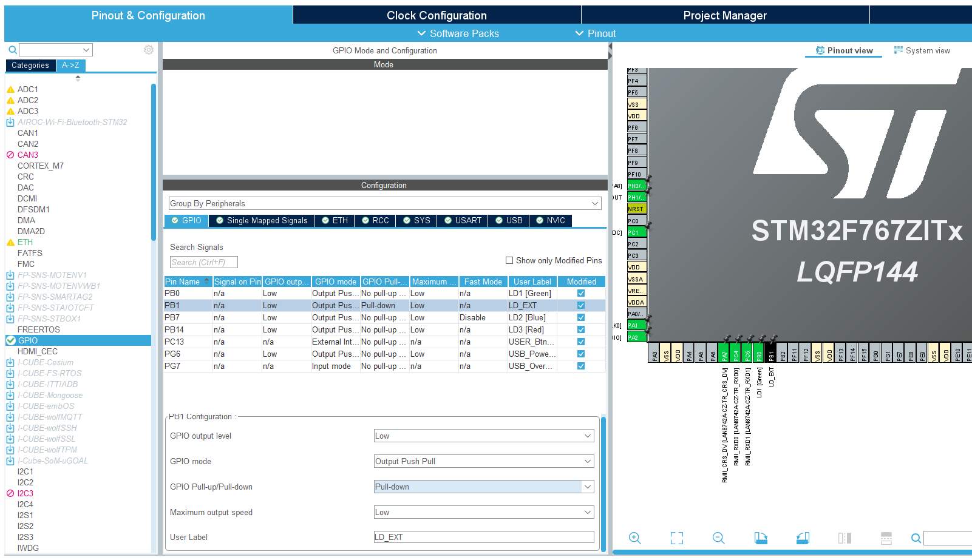The image size is (972, 560).
Task: Zoom in on the chip pinout view
Action: 634,538
